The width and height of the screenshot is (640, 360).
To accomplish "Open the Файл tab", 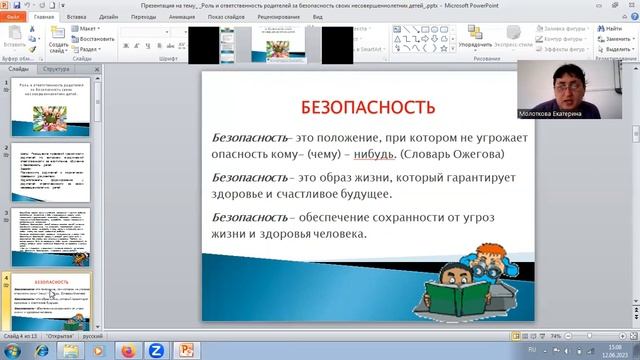I will click(13, 17).
